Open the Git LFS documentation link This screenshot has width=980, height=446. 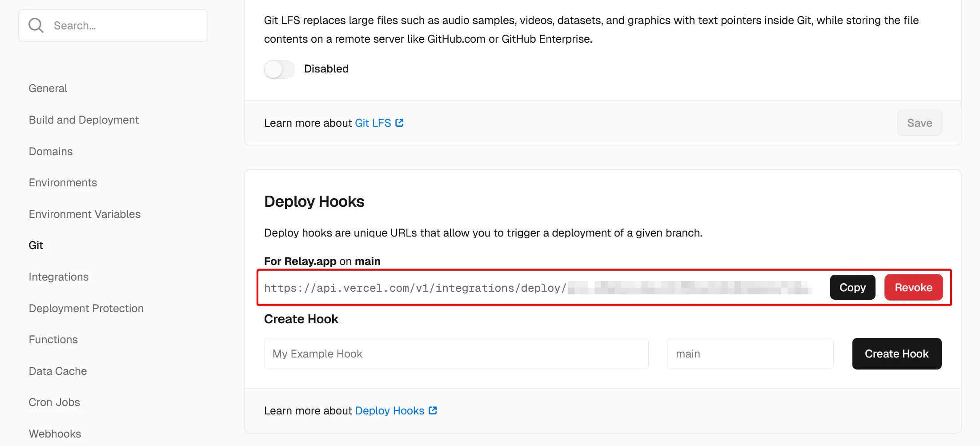[373, 123]
